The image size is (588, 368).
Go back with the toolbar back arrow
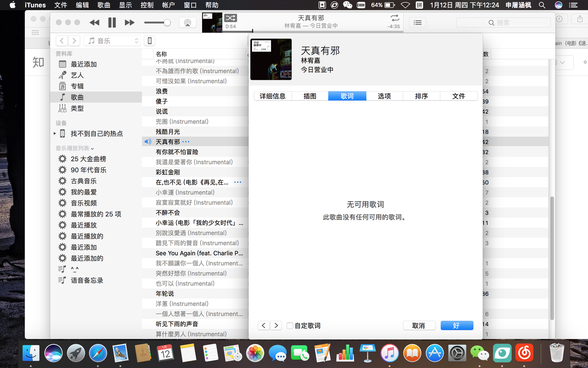click(x=62, y=40)
